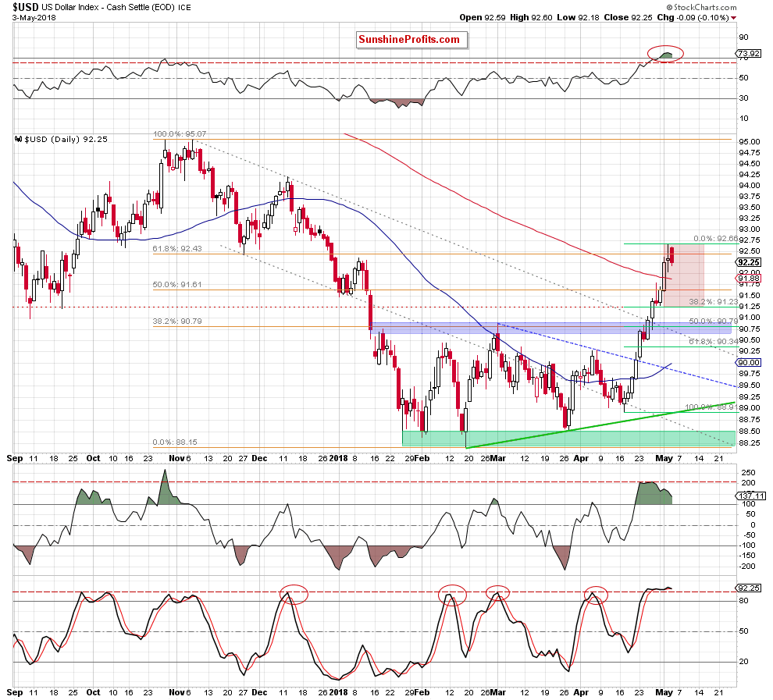Click the 'Dec' label under the stochastic panel
Image resolution: width=773 pixels, height=700 pixels.
(x=259, y=692)
